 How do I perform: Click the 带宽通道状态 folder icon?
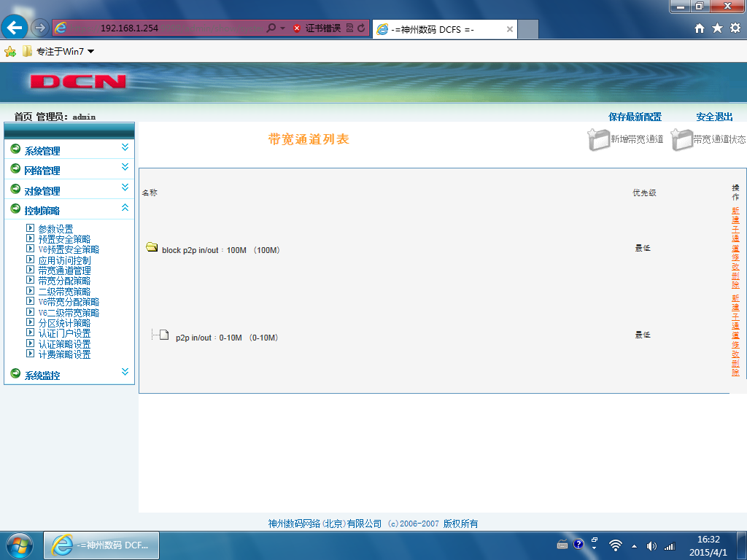[682, 139]
